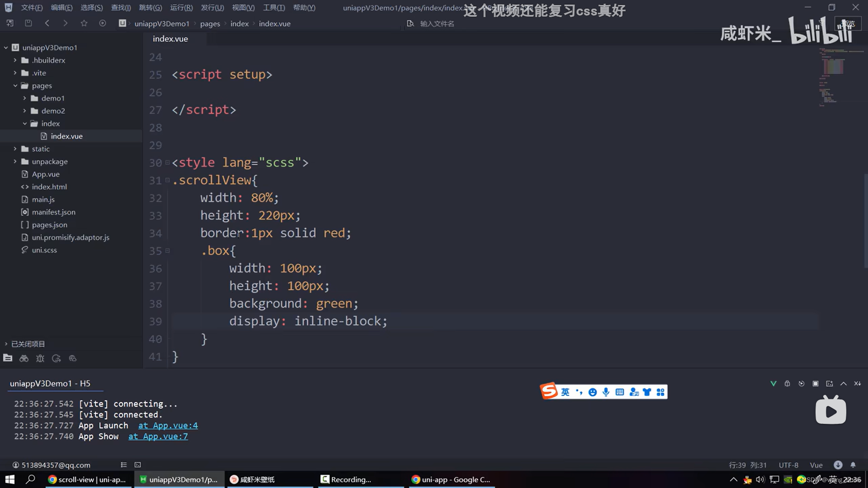Viewport: 868px width, 488px height.
Task: Open the 运行(R) menu
Action: click(181, 8)
